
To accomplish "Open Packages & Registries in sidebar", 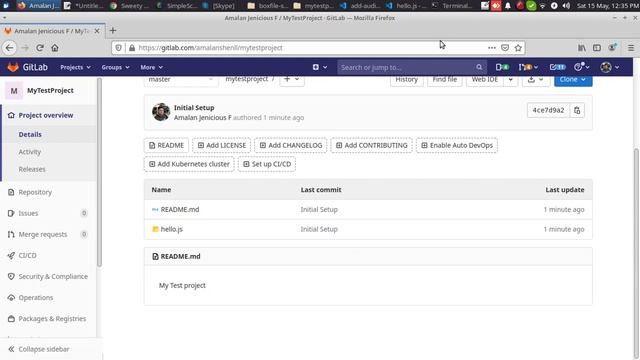I will pos(52,319).
